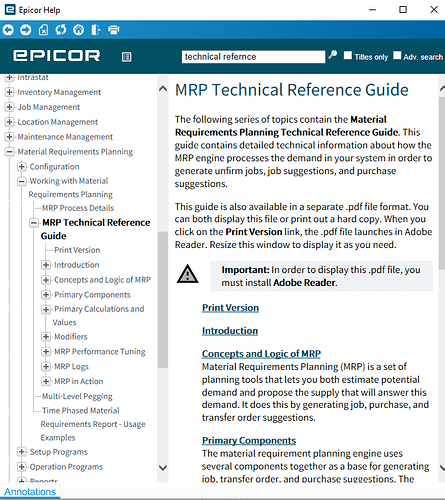
Task: Expand the Introduction tree node
Action: pyautogui.click(x=46, y=265)
